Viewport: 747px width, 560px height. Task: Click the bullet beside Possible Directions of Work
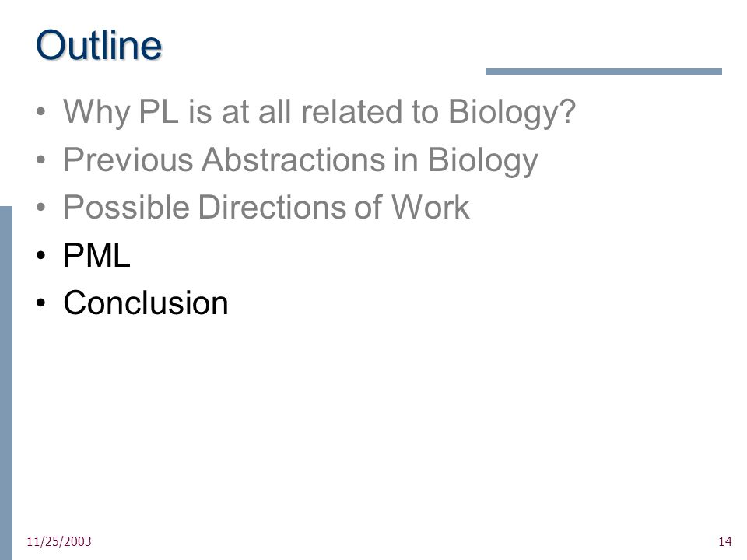(41, 207)
